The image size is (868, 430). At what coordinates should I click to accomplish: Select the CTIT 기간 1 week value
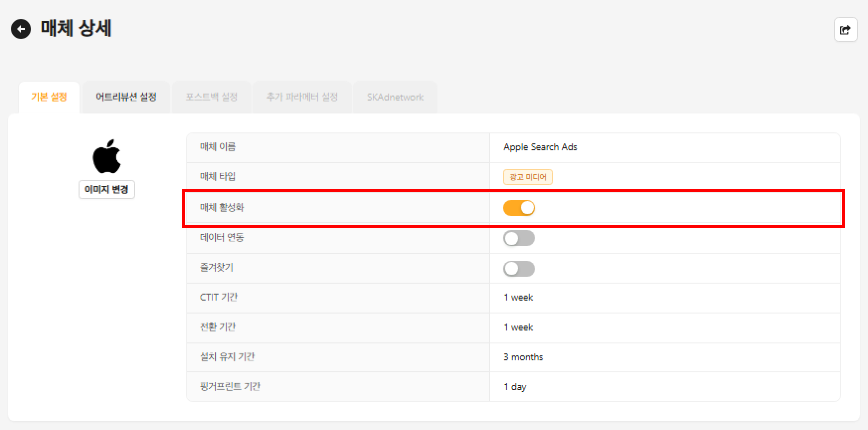(x=518, y=298)
